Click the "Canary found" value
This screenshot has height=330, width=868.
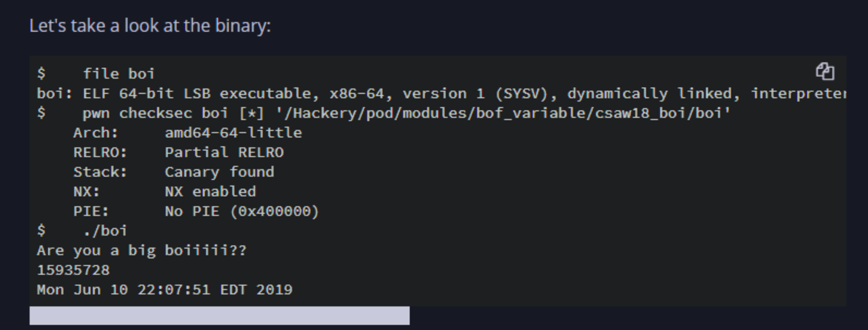[x=219, y=172]
